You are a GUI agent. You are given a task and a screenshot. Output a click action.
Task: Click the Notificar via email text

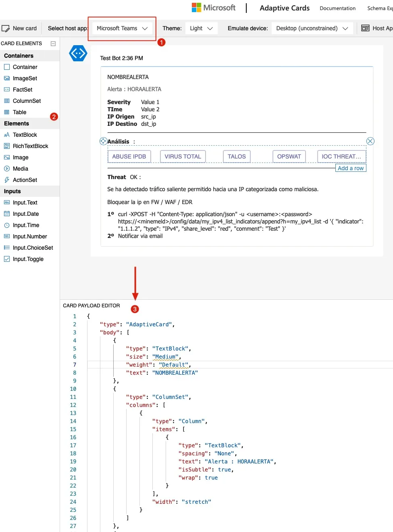click(140, 236)
